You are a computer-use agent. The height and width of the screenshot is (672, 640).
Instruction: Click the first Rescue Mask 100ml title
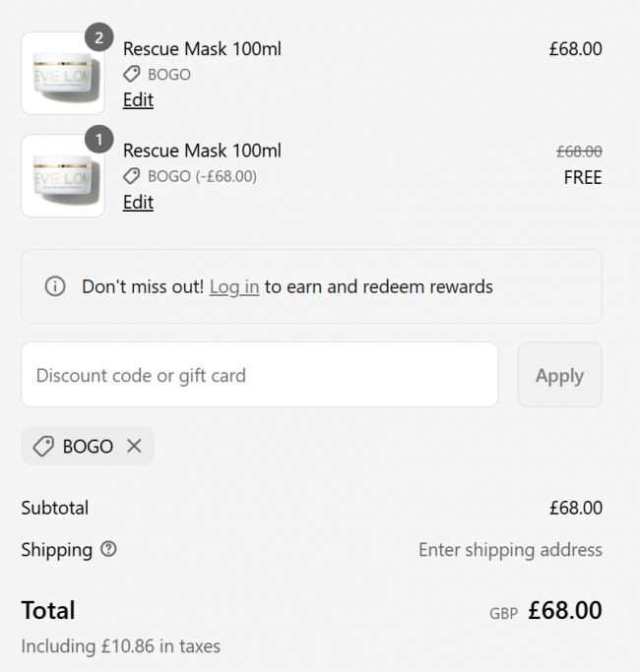point(202,49)
